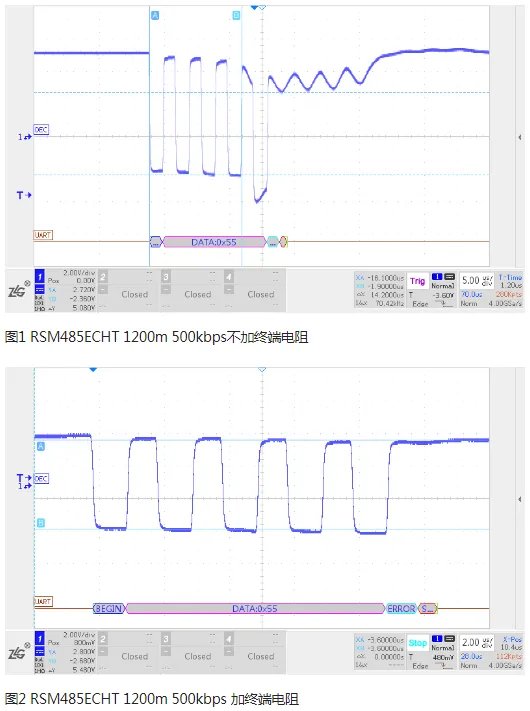The image size is (530, 711).
Task: Click the Edge trigger type on lower scope
Action: click(420, 665)
